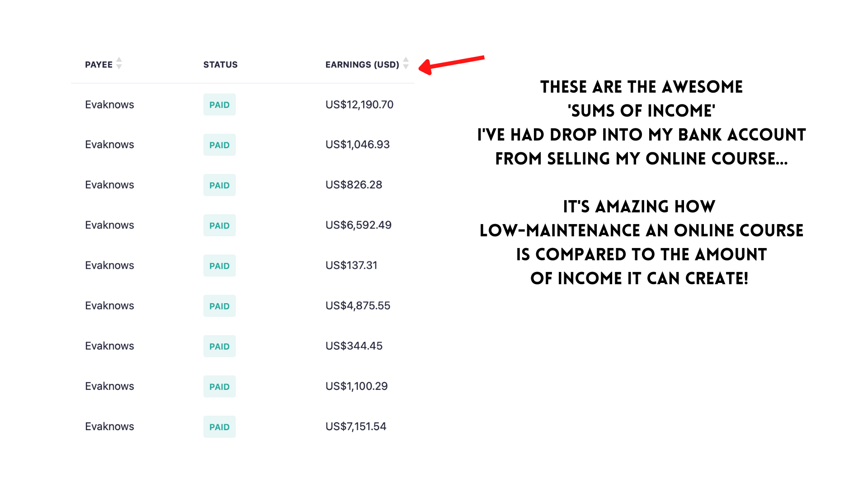This screenshot has width=868, height=488.
Task: Click PAID badge for US$6,592.49 payout
Action: click(219, 225)
